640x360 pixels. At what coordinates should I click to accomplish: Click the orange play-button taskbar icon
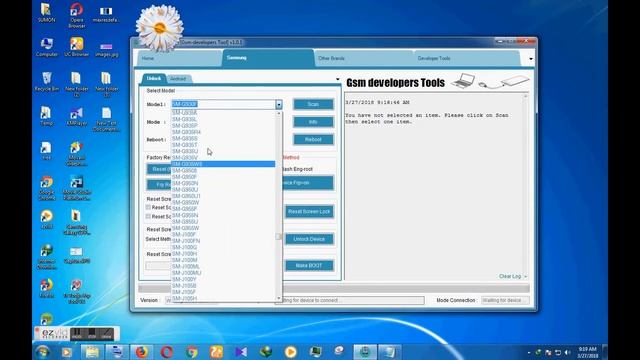click(x=291, y=352)
